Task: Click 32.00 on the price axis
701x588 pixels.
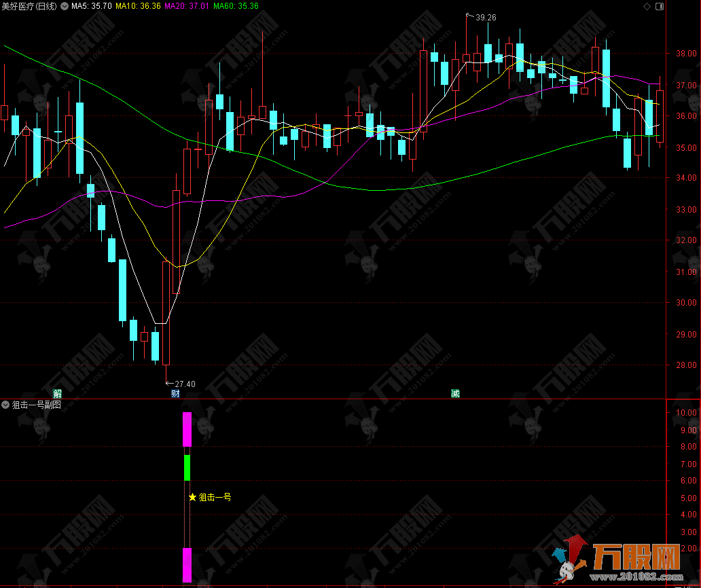Action: (x=686, y=240)
